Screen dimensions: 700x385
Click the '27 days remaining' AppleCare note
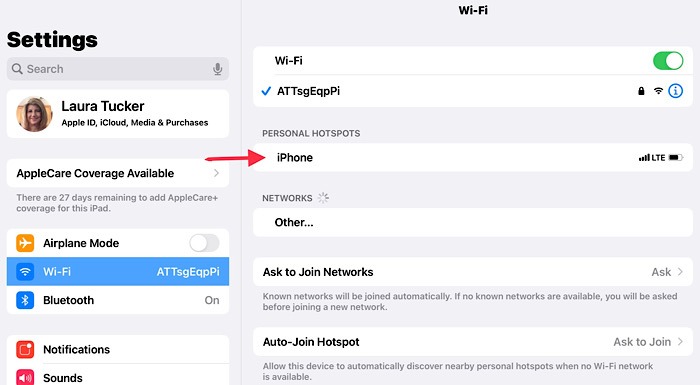117,203
